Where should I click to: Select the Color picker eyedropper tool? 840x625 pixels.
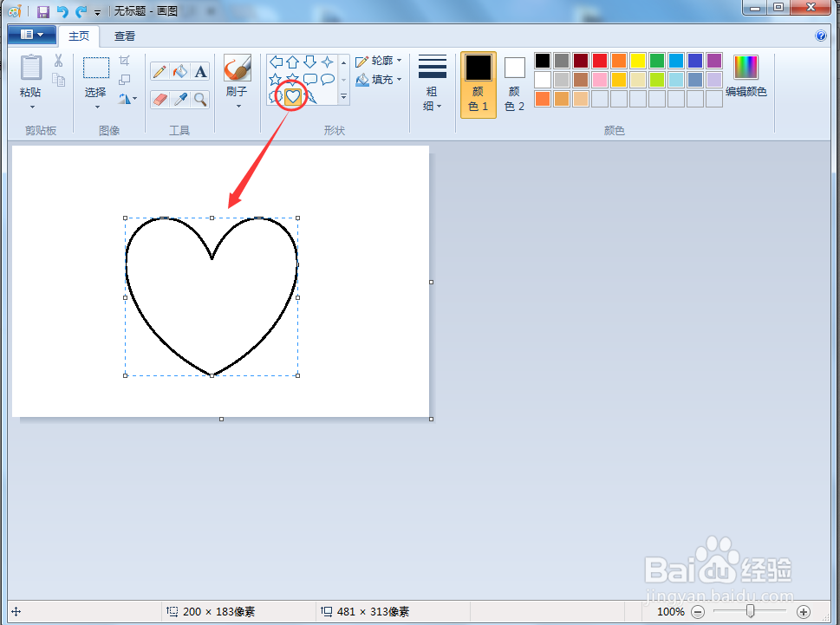point(180,99)
